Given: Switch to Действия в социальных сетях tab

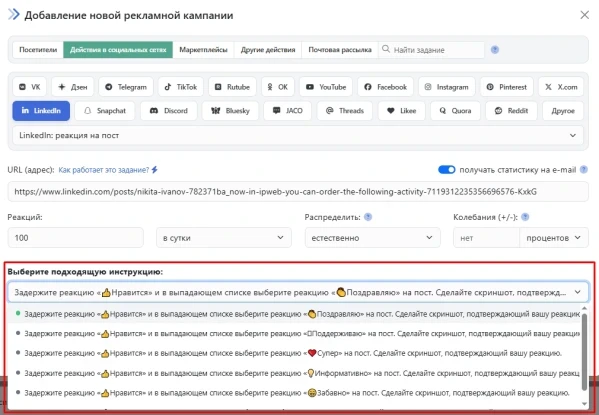Looking at the screenshot, I should point(118,50).
